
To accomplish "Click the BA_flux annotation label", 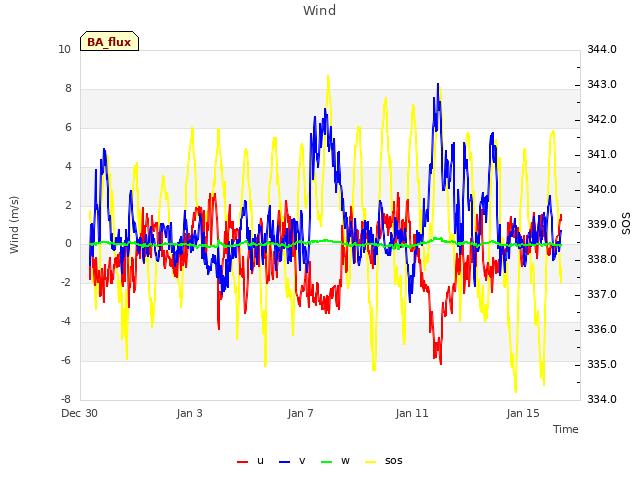I will coord(109,41).
